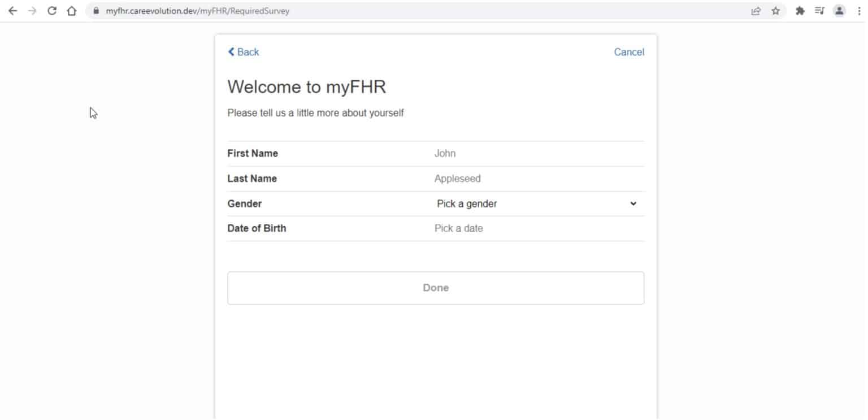Viewport: 868px width, 420px height.
Task: Click the browser back arrow
Action: 12,11
